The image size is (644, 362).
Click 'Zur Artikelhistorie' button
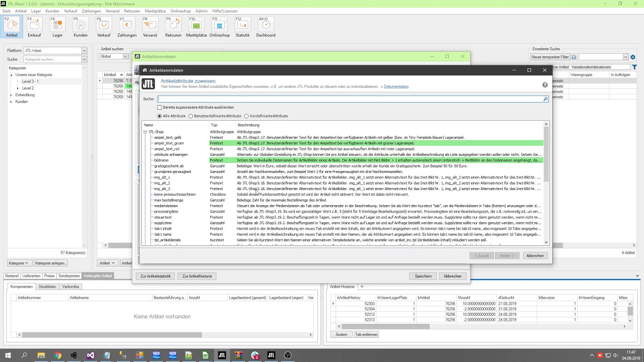197,276
